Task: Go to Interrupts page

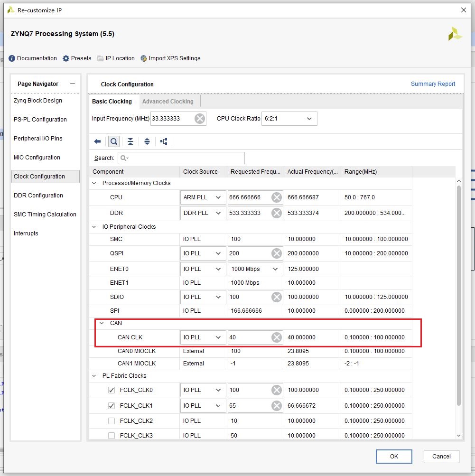Action: (26, 233)
